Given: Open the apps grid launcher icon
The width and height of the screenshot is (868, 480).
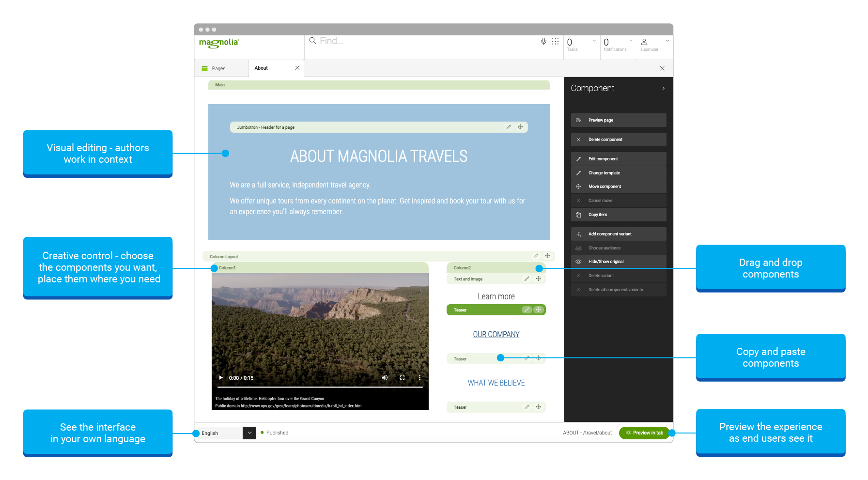Looking at the screenshot, I should pos(555,42).
